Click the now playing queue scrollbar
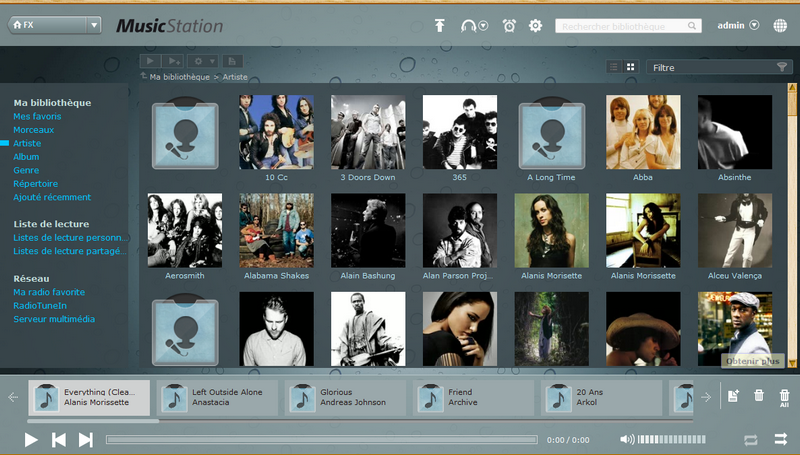 pos(93,421)
